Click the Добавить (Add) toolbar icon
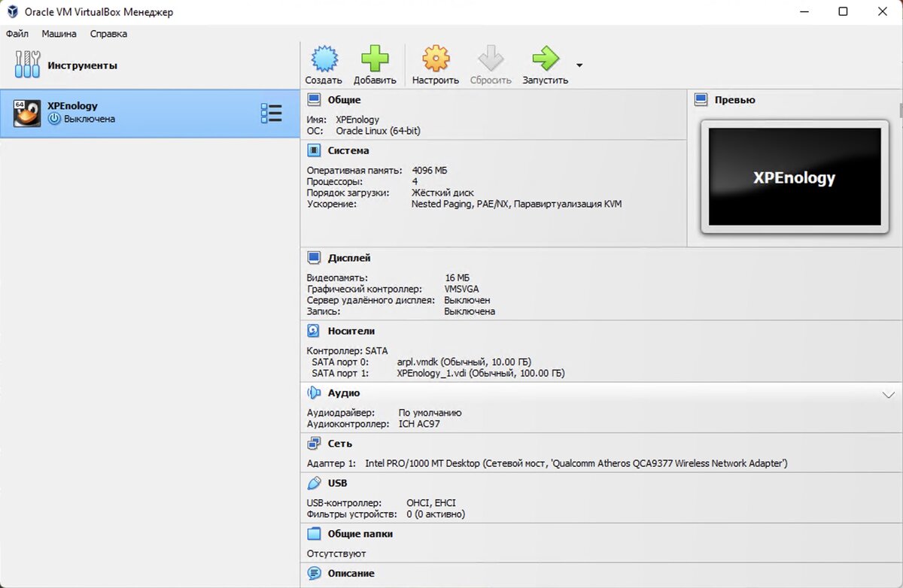Viewport: 903px width, 588px height. (374, 58)
